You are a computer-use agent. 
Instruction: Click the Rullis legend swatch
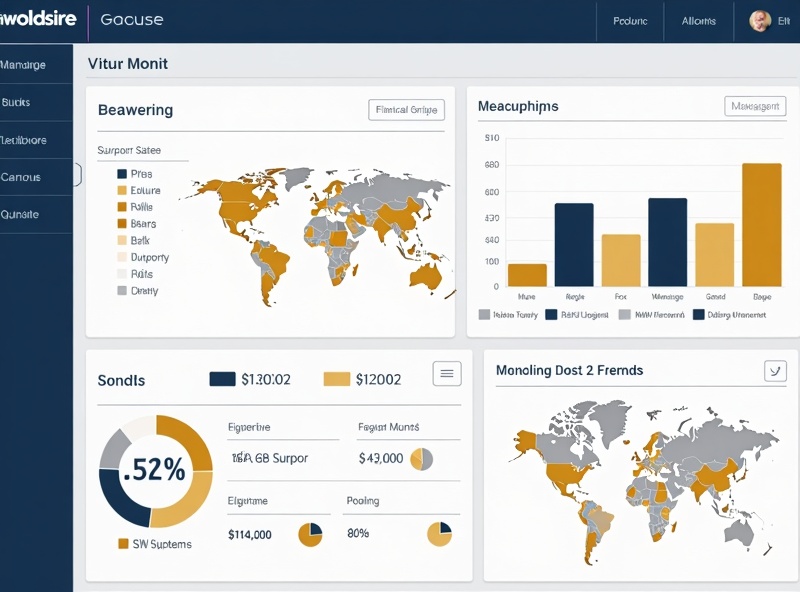tap(122, 207)
